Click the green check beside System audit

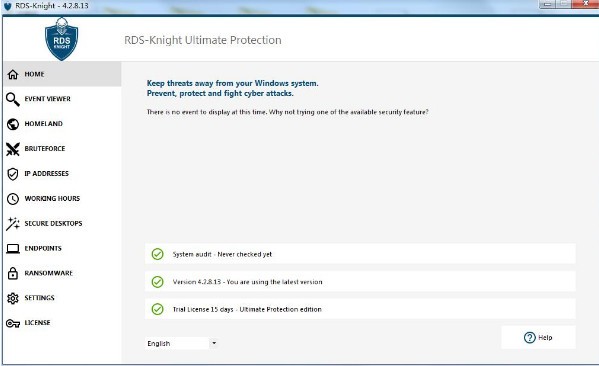point(157,254)
